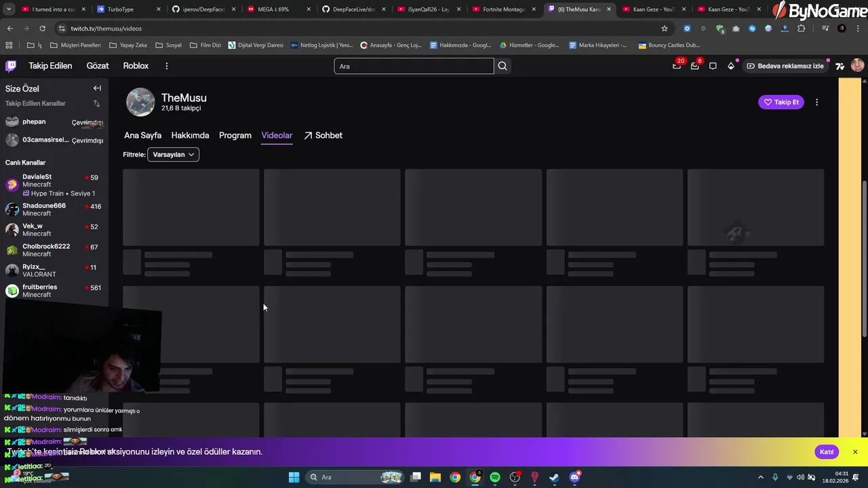Sort the followed channels list
868x488 pixels.
pos(96,104)
